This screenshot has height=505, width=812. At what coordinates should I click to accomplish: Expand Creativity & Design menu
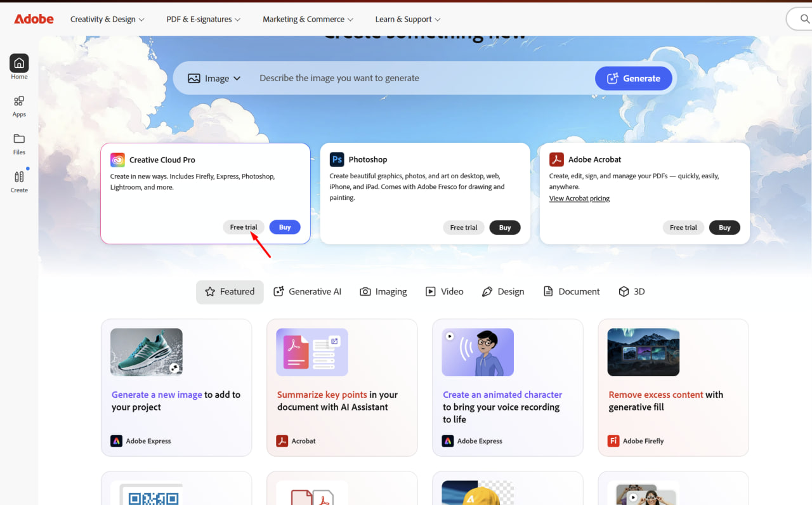click(x=107, y=19)
